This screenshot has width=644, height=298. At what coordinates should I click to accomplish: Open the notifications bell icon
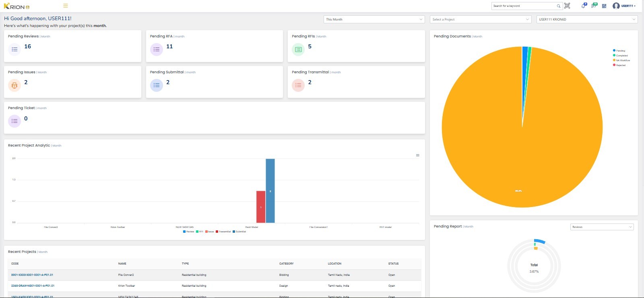coord(583,6)
